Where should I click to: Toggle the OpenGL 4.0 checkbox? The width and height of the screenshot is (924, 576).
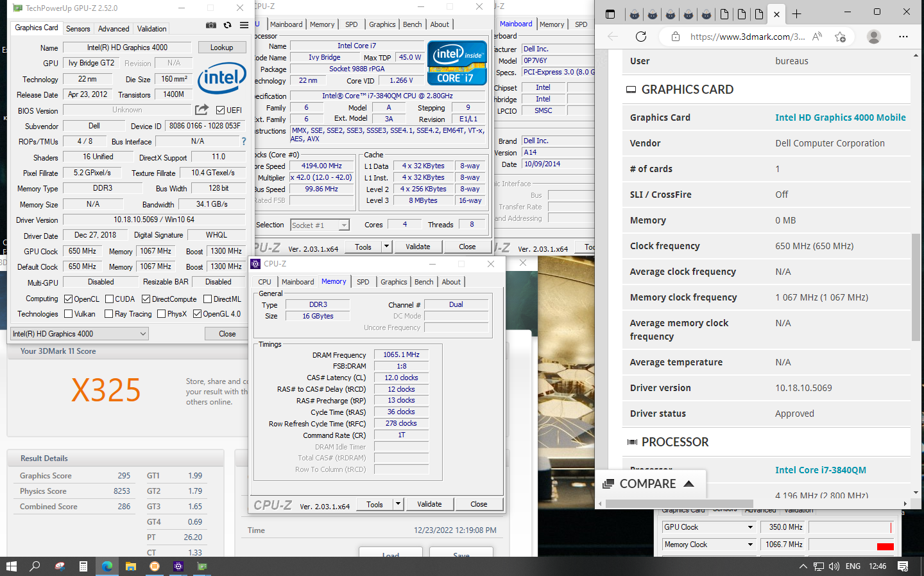point(197,314)
